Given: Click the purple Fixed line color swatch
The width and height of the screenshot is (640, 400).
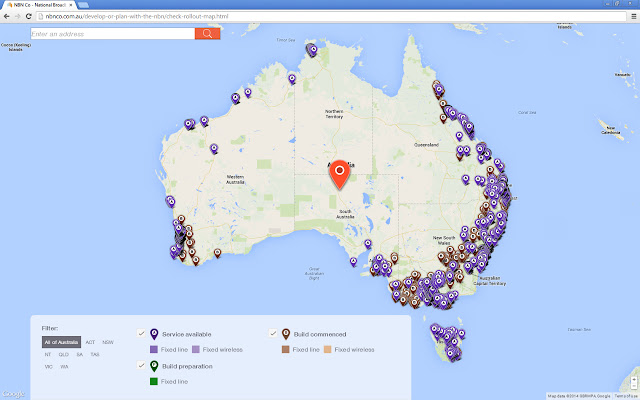Looking at the screenshot, I should (154, 349).
